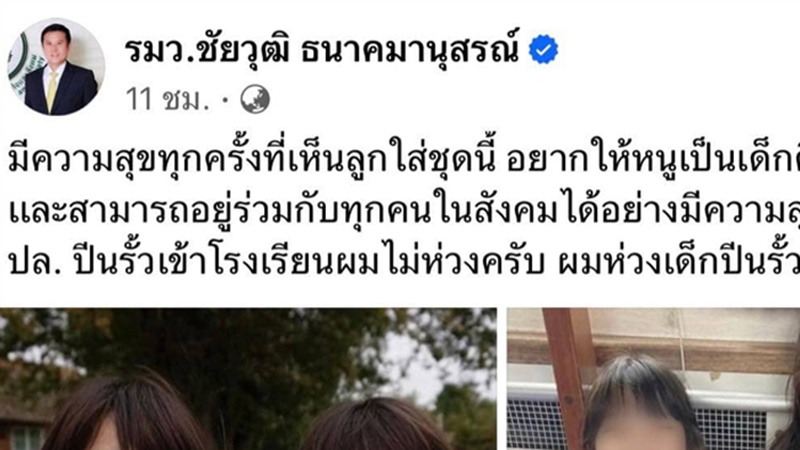Click the dot separator after 11 ชม.
This screenshot has height=450, width=800.
(x=225, y=100)
